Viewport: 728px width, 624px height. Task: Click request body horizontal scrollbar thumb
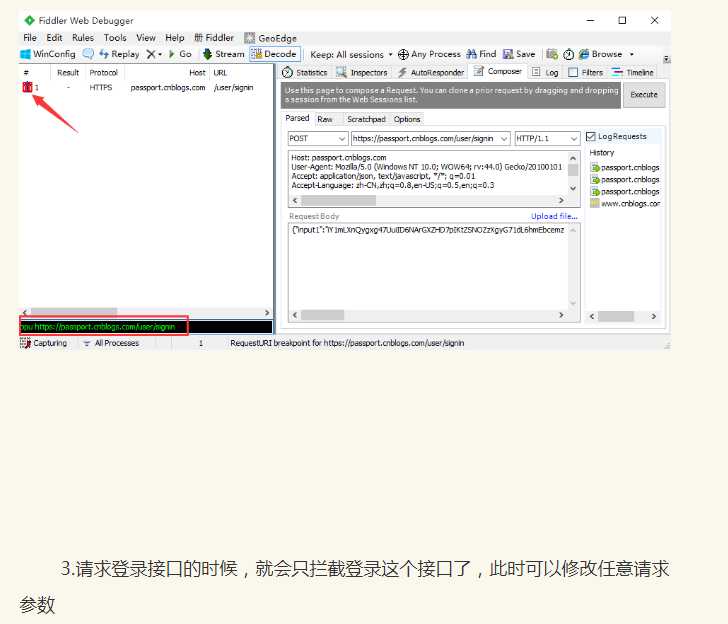323,315
